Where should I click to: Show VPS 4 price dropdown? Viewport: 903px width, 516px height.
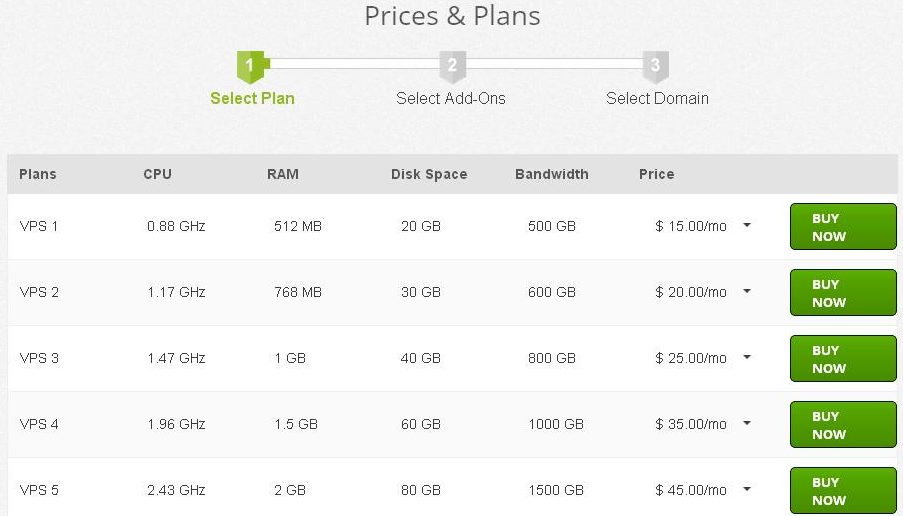pyautogui.click(x=747, y=424)
